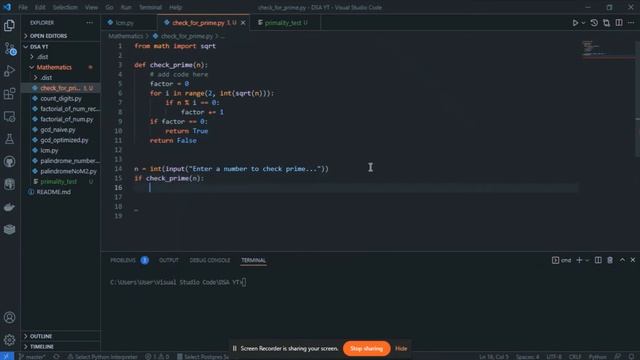Collapse the Mathematics folder
640x360 pixels.
(x=60, y=67)
